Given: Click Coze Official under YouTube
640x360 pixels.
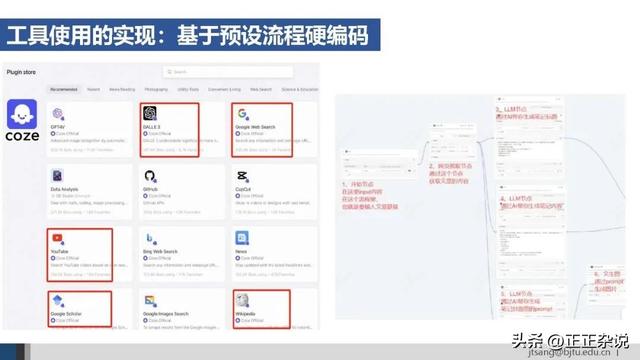Looking at the screenshot, I should tap(65, 258).
